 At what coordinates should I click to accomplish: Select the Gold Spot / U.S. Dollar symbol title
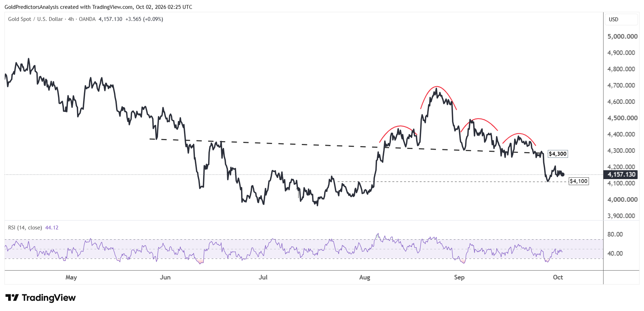(36, 19)
